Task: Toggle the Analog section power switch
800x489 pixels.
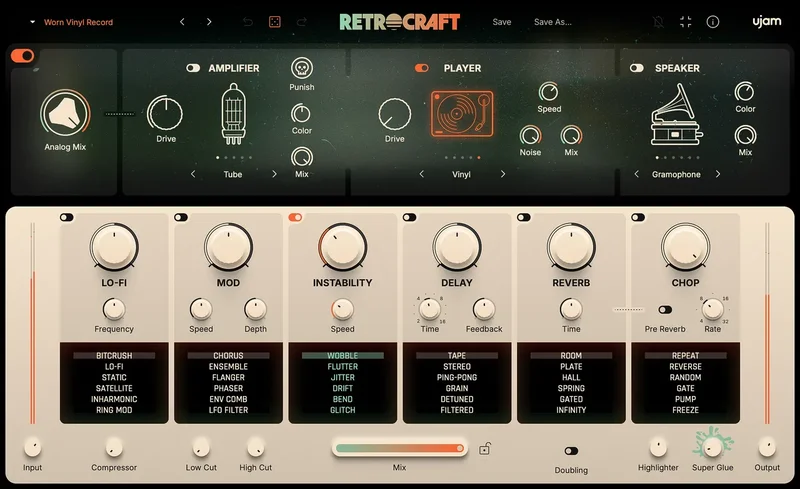Action: click(22, 55)
